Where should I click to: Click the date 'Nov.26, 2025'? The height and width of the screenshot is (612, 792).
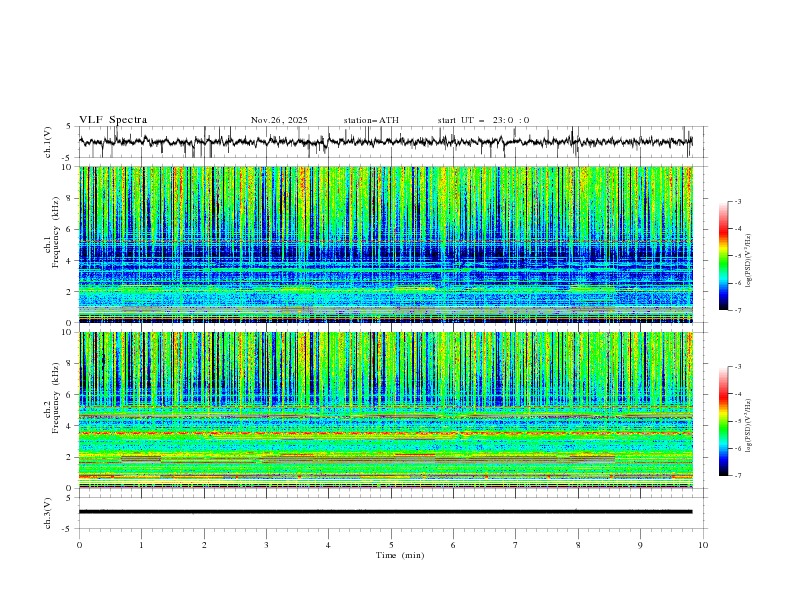(x=279, y=120)
